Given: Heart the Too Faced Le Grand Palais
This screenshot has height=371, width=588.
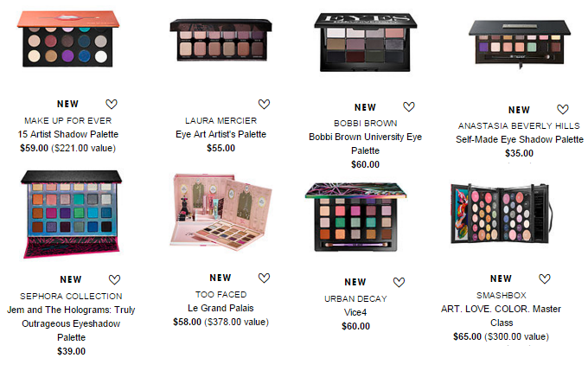Looking at the screenshot, I should (264, 278).
